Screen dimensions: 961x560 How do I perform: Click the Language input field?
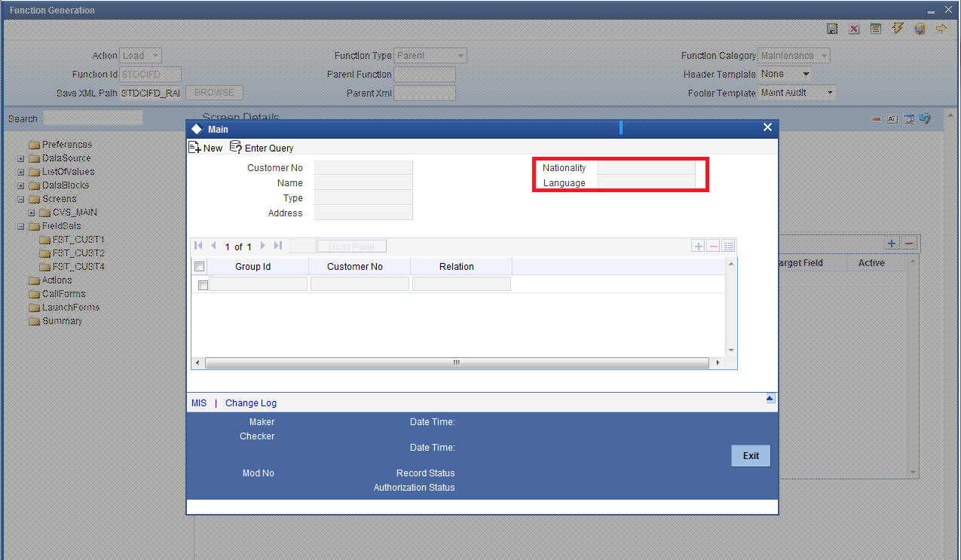(646, 183)
